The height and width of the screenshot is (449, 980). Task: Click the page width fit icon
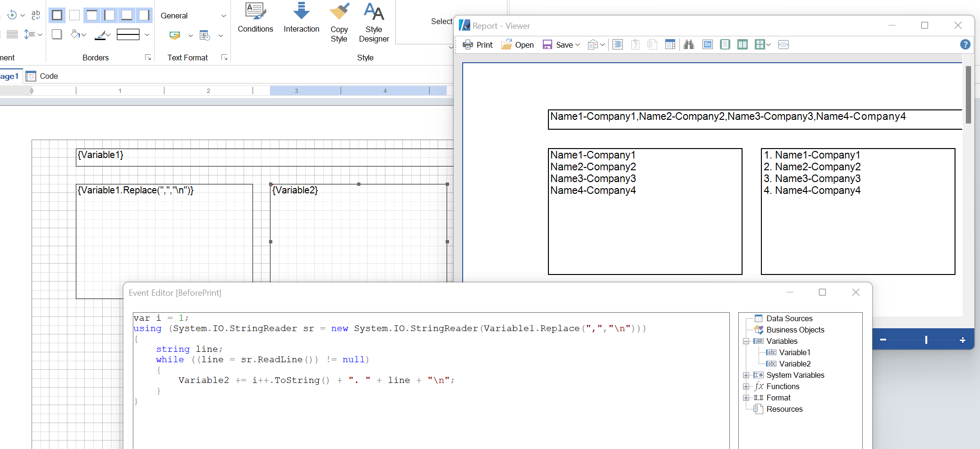click(784, 45)
